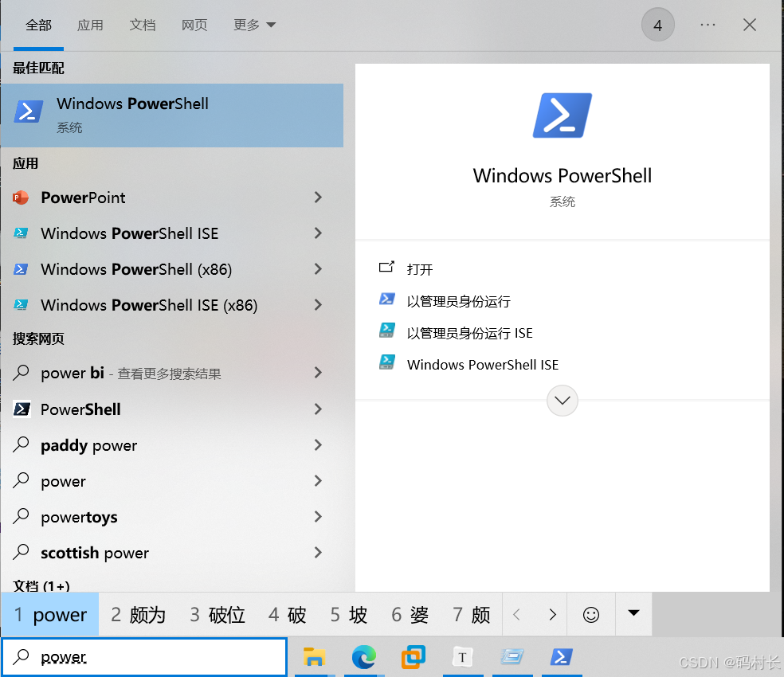Open the Typora T taskbar icon
The height and width of the screenshot is (677, 784).
pyautogui.click(x=462, y=656)
